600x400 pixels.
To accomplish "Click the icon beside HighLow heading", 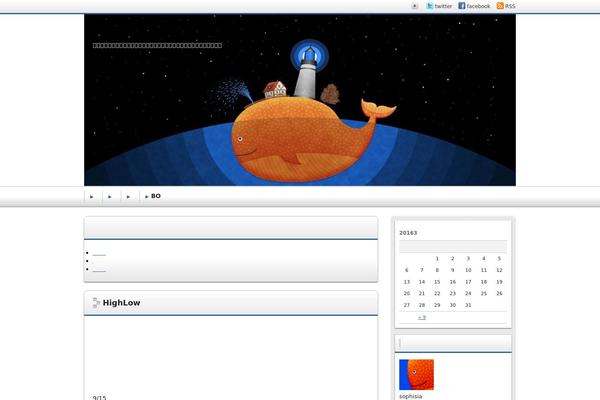I will tap(96, 303).
